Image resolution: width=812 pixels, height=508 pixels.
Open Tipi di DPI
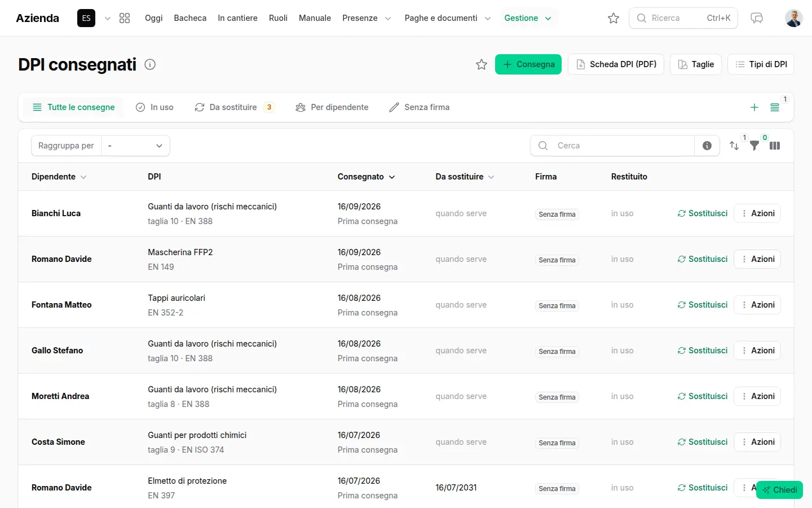tap(761, 64)
